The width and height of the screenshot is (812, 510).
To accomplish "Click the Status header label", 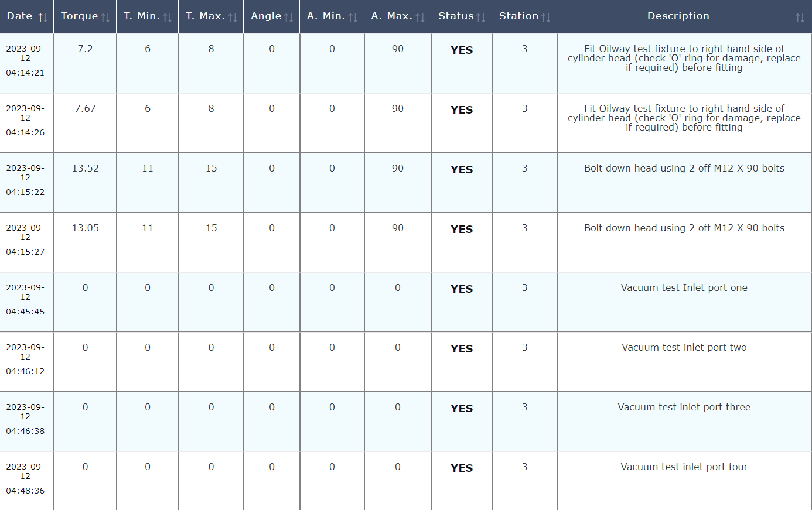I will 455,16.
